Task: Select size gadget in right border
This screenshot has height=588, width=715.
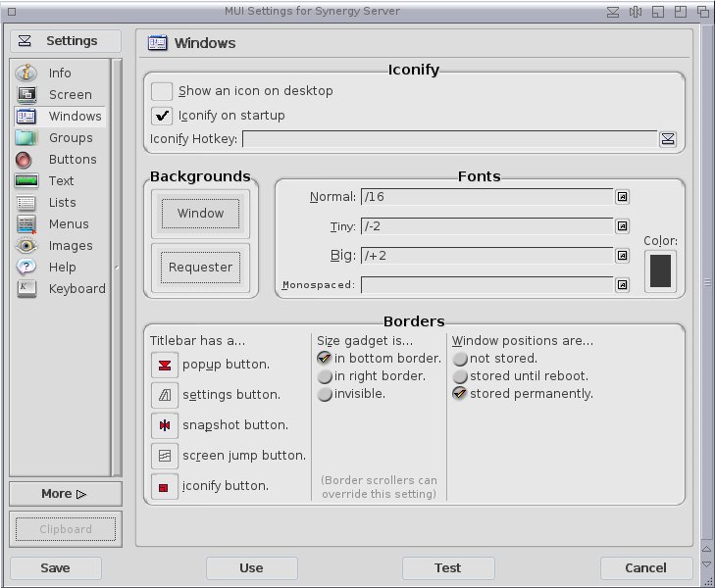Action: (325, 376)
